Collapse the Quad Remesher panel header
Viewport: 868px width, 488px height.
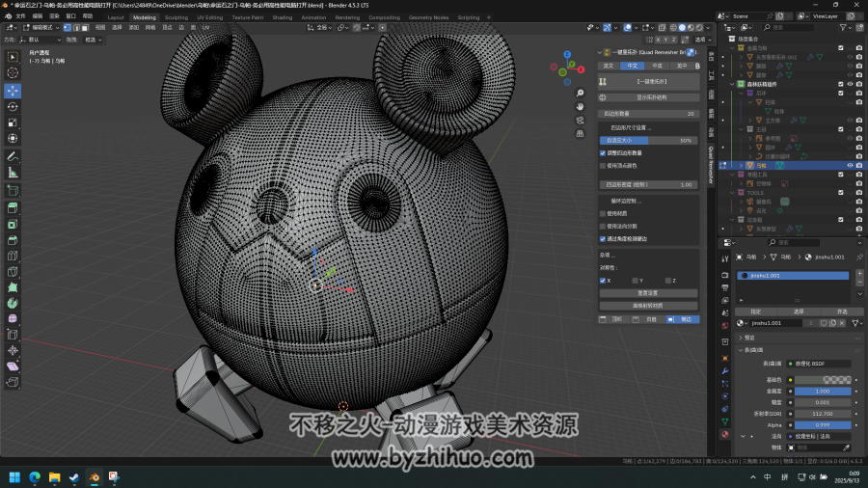(600, 53)
